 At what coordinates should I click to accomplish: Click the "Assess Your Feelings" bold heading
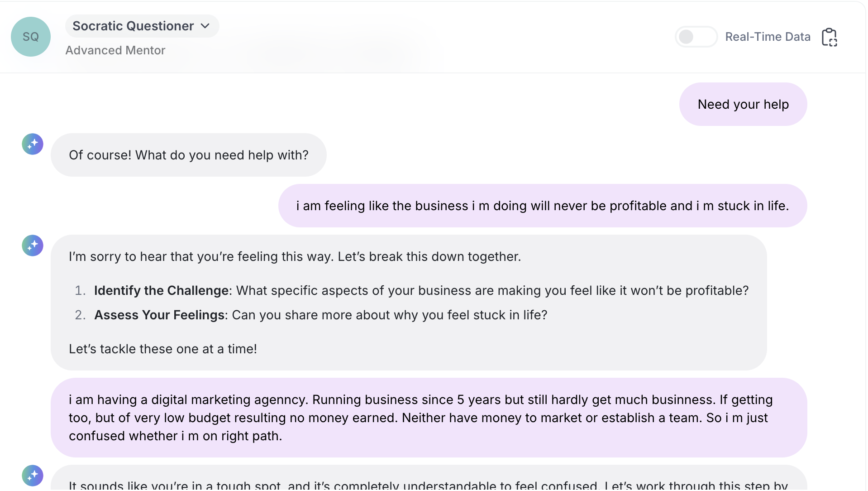pyautogui.click(x=159, y=315)
